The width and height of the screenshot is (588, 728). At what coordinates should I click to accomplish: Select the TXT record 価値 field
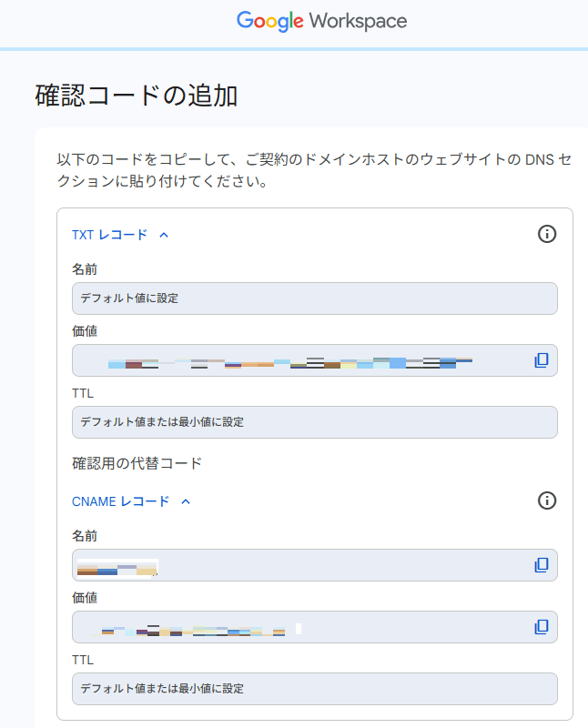[314, 360]
